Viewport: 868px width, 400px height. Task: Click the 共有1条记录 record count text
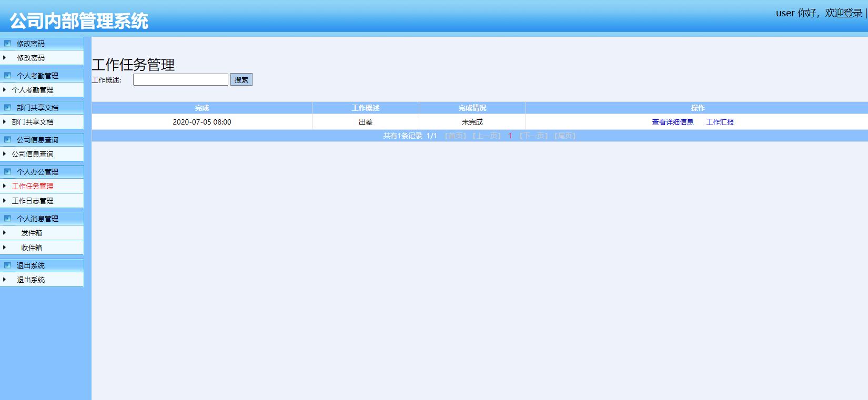pos(403,136)
